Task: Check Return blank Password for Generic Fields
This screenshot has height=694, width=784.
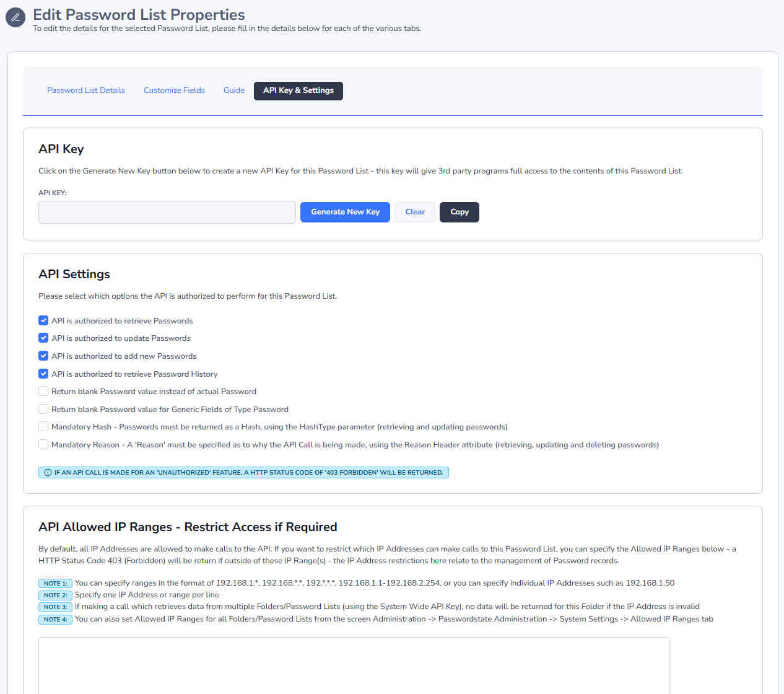Action: pos(43,409)
